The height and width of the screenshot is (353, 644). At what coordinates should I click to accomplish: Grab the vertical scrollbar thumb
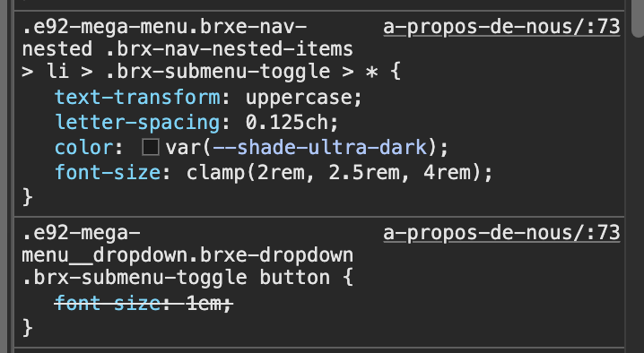click(637, 19)
